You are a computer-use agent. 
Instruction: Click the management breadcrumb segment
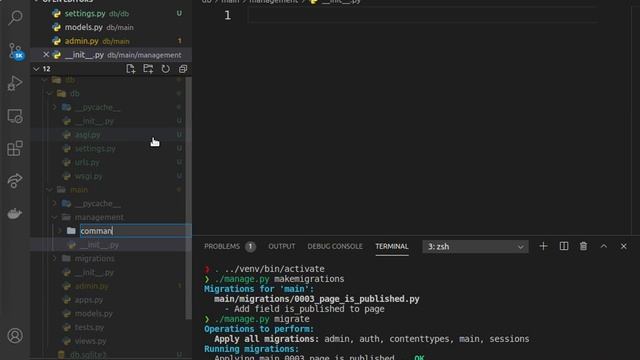273,1
